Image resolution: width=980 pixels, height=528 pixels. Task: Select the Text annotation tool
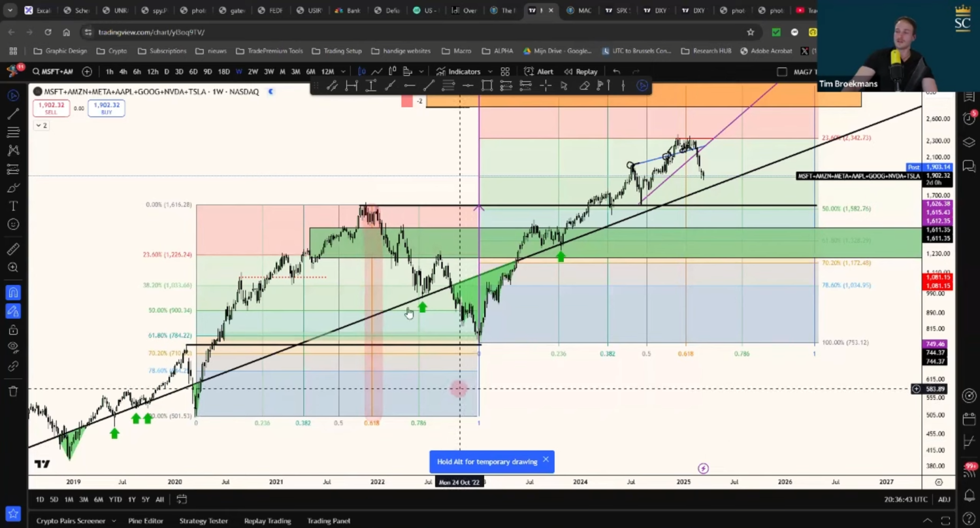12,206
